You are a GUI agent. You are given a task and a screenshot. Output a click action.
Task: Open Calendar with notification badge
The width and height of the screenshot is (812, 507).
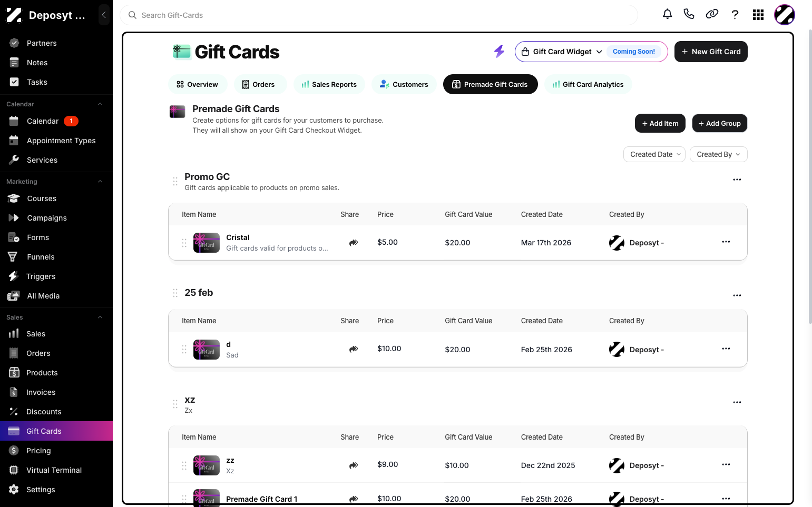(56, 121)
